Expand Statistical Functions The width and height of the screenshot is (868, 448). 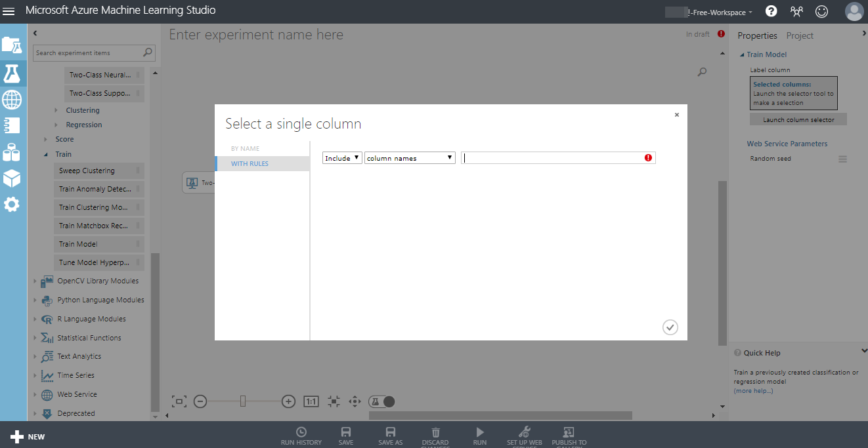point(35,338)
